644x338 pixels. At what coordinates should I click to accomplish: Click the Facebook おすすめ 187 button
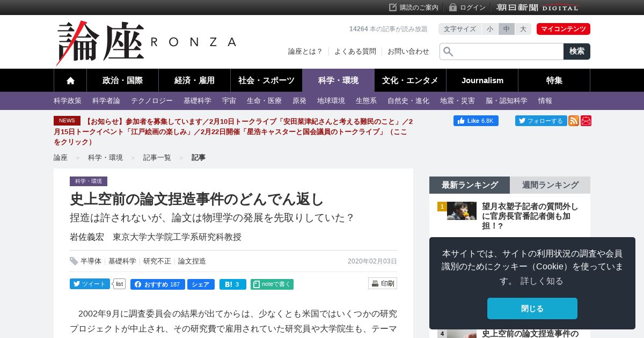click(158, 284)
